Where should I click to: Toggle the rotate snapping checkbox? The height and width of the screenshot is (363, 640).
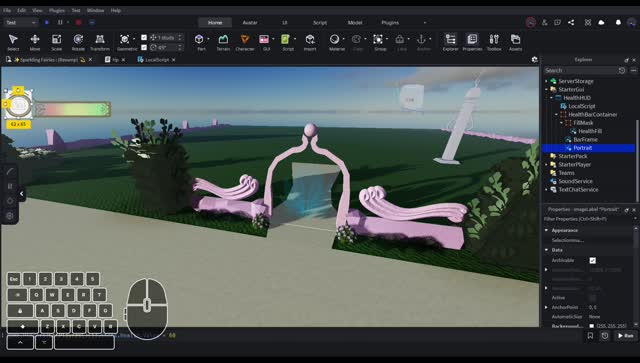144,47
